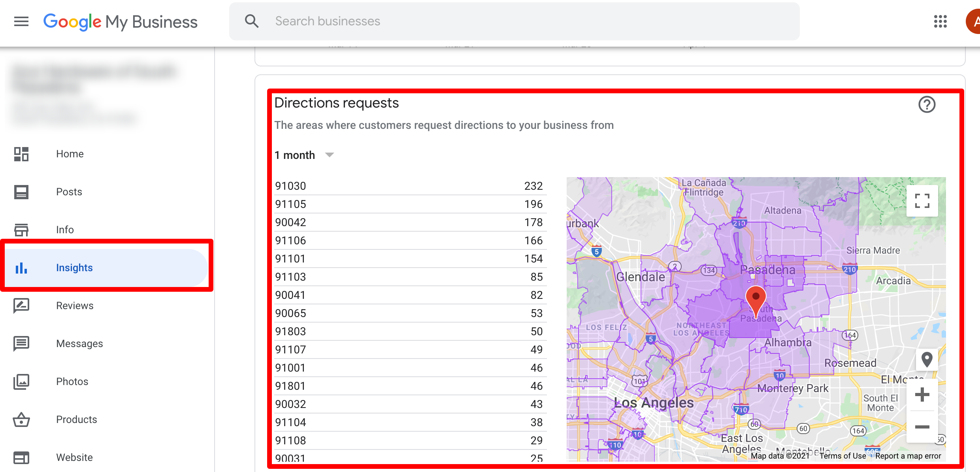This screenshot has height=472, width=980.
Task: Click the map location pin control
Action: point(927,360)
